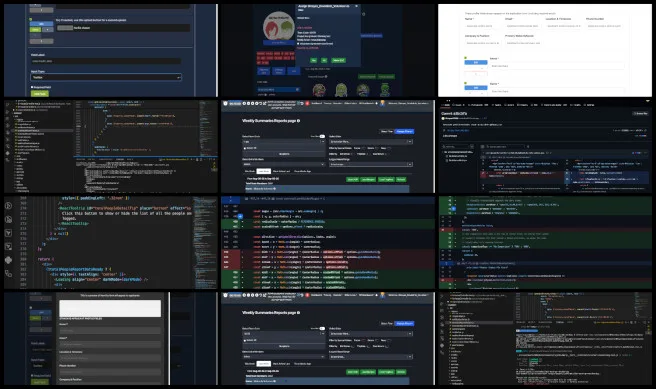
Task: Click blue Manage Filters button in lower Weekly Summaries
Action: coord(405,323)
